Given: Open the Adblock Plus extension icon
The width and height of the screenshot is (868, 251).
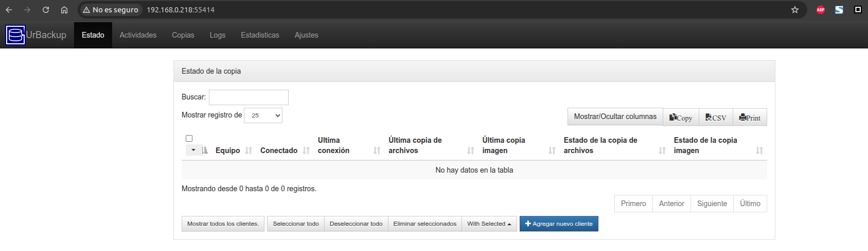Looking at the screenshot, I should point(821,10).
